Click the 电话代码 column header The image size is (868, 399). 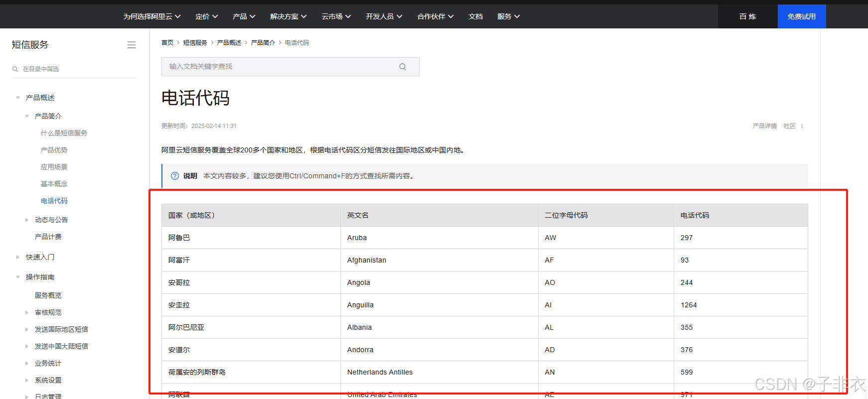tap(741, 215)
